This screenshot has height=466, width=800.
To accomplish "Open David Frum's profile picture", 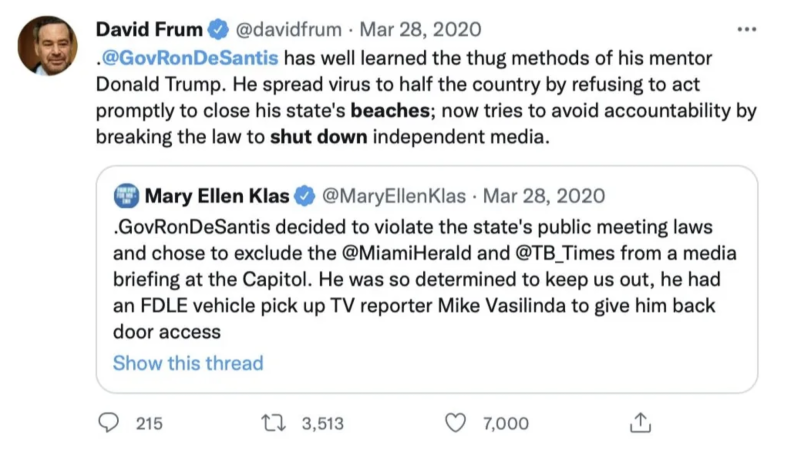I will coord(47,45).
